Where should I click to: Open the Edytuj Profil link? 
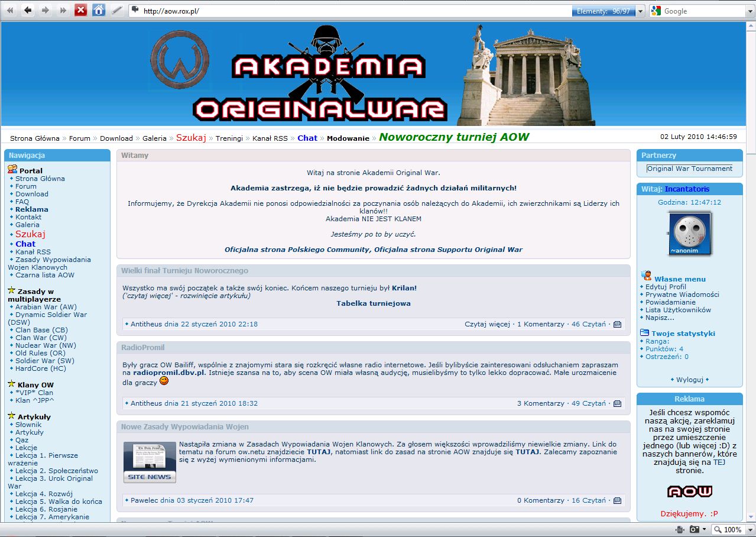coord(666,286)
